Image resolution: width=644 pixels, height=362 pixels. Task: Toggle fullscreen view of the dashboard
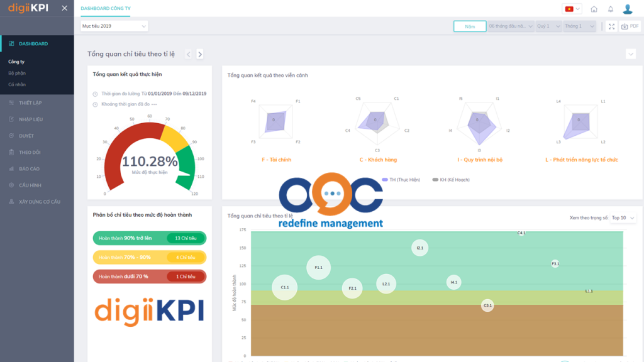(x=611, y=26)
